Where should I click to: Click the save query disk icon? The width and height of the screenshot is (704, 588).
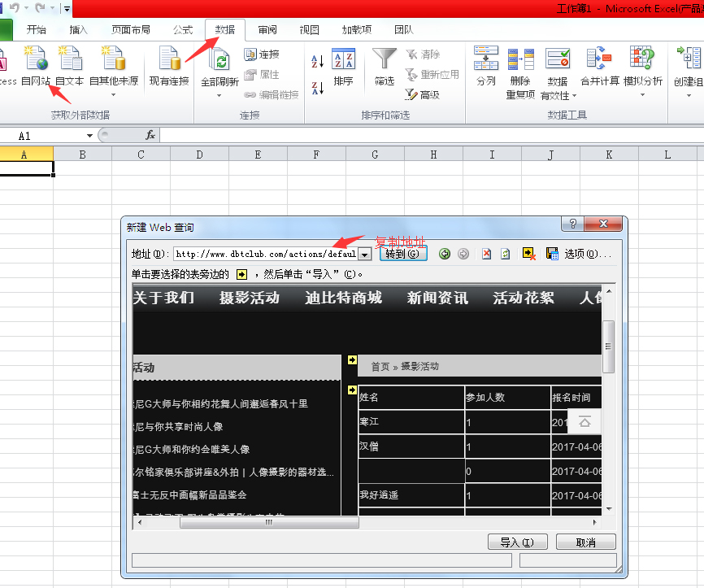pyautogui.click(x=552, y=254)
